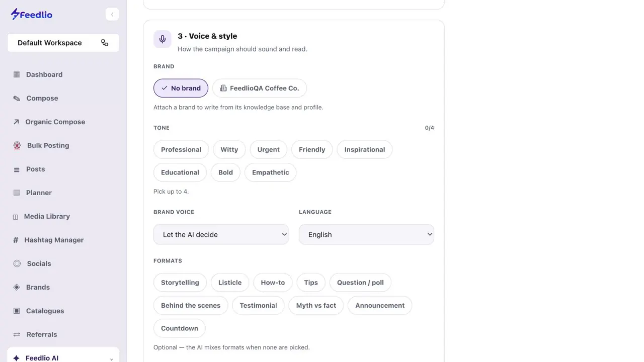Toggle the Friendly tone chip

312,149
